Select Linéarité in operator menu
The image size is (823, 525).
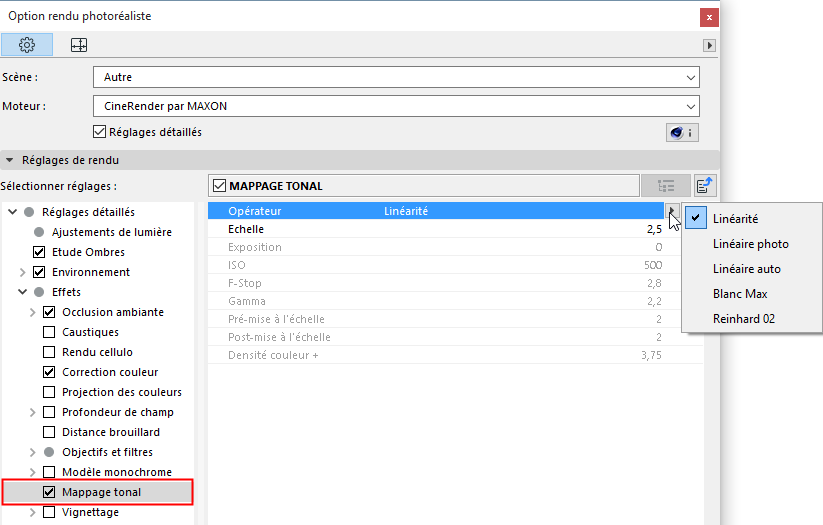click(x=752, y=218)
